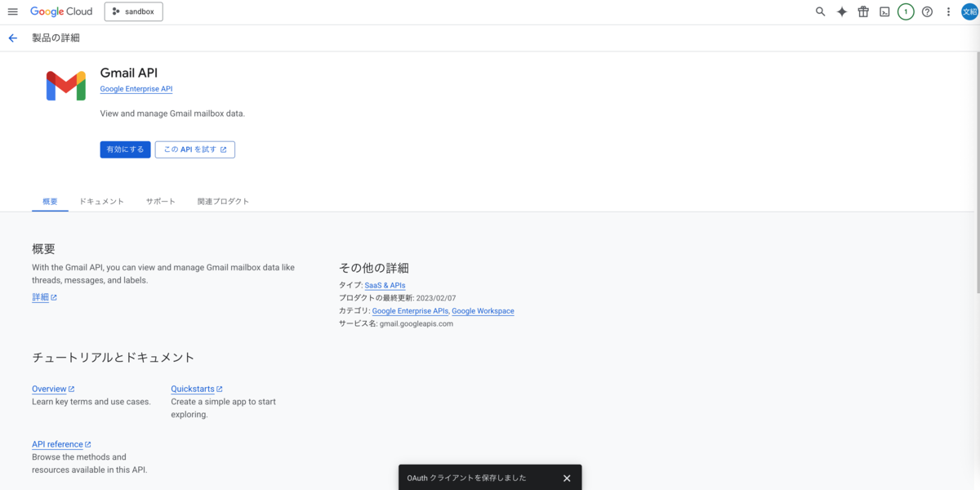Click the last updated 2023/02/07 text
980x490 pixels.
[436, 298]
